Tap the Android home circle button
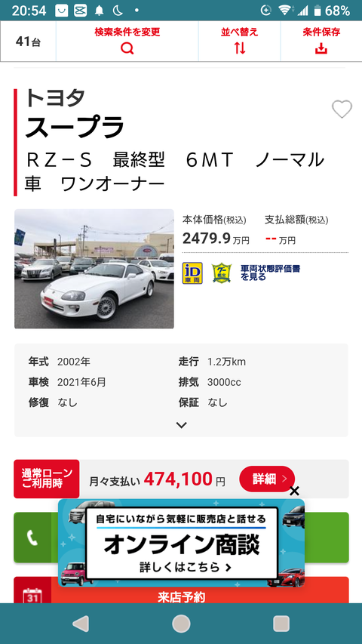 point(181,624)
